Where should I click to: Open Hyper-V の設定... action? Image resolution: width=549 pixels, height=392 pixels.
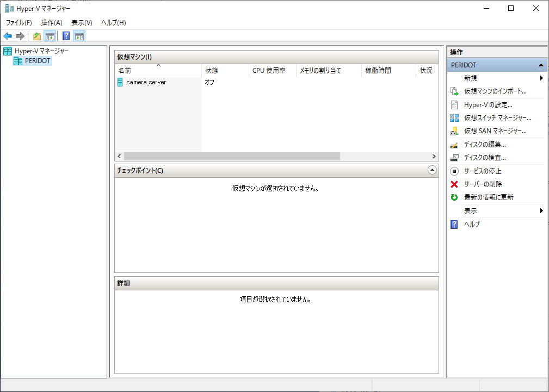click(x=488, y=104)
